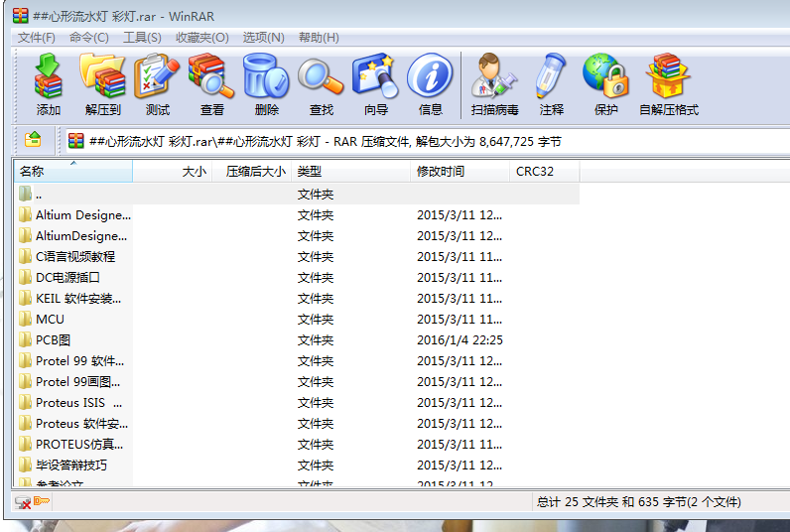
Task: Click the status bar total '总计 25 文件夹' text
Action: click(578, 502)
